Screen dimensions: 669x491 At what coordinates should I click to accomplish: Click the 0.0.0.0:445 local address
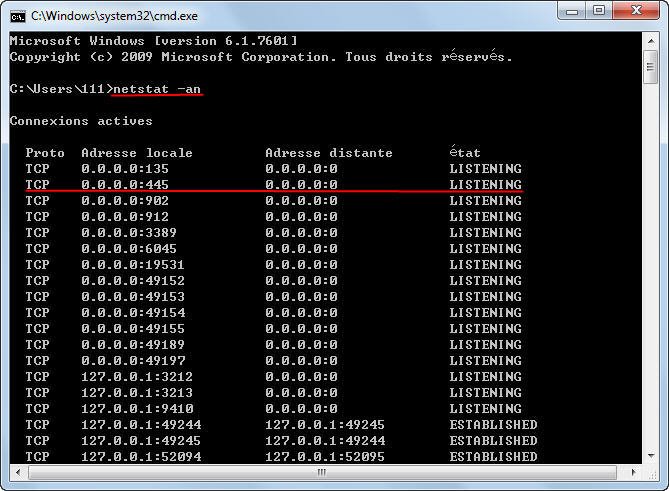pyautogui.click(x=125, y=184)
